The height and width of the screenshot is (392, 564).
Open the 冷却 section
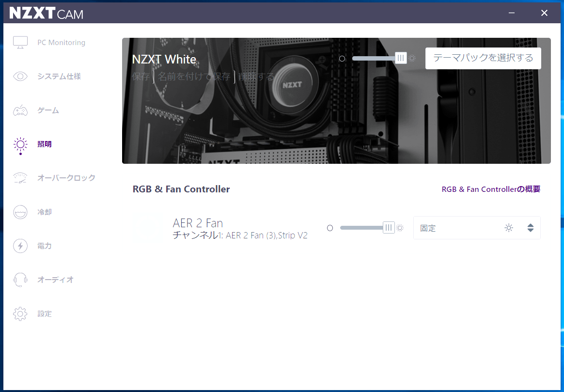click(44, 212)
